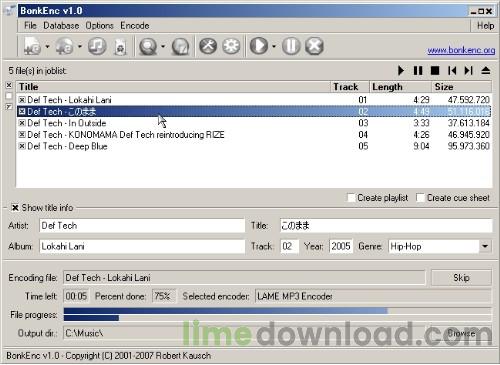500x365 pixels.
Task: Click the select-all X box beside the joblist
Action: 9,85
